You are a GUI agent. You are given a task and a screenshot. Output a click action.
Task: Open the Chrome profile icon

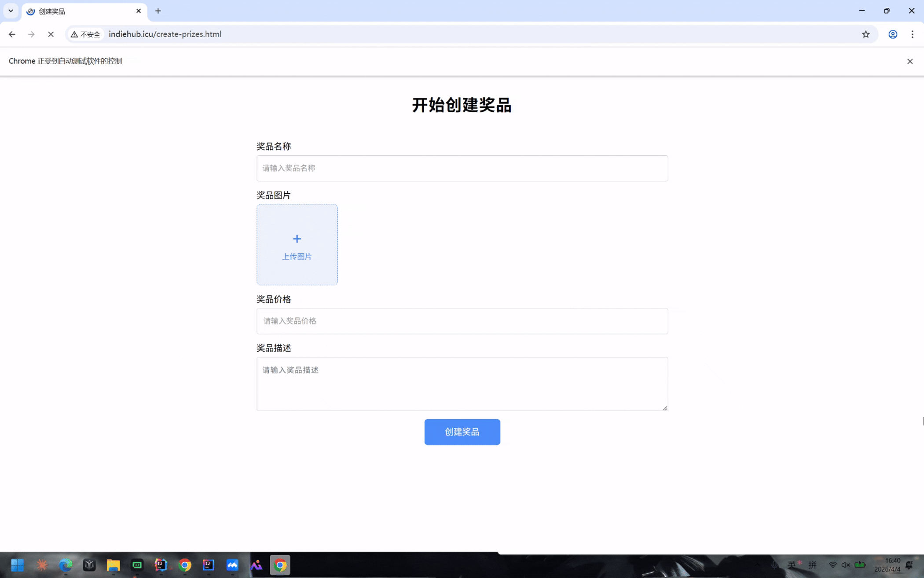tap(892, 34)
